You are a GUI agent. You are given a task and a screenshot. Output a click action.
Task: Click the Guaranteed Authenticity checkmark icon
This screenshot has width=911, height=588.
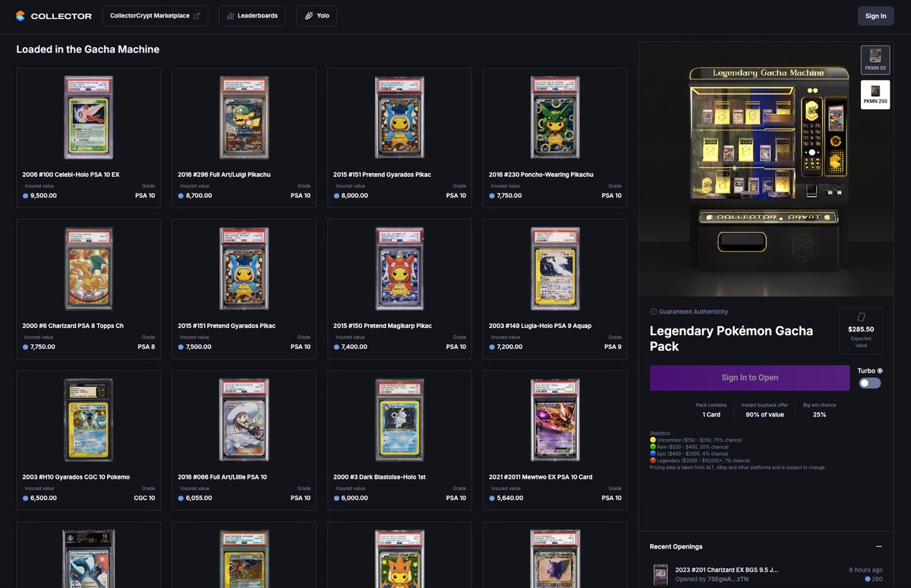(653, 311)
